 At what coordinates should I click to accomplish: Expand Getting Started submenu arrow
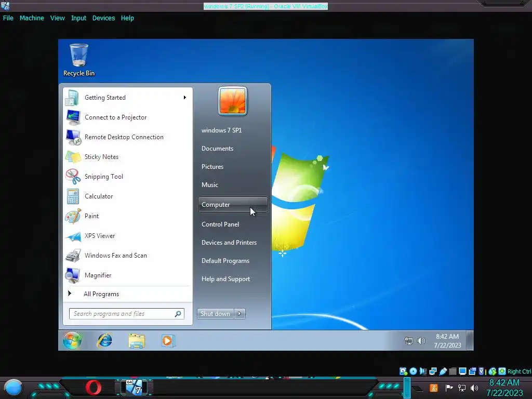pos(184,98)
